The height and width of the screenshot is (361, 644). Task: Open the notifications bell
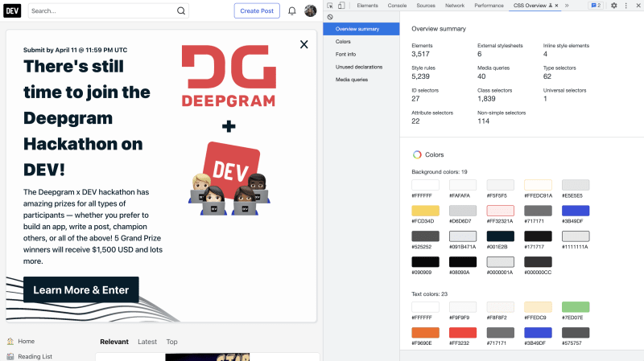pos(292,10)
